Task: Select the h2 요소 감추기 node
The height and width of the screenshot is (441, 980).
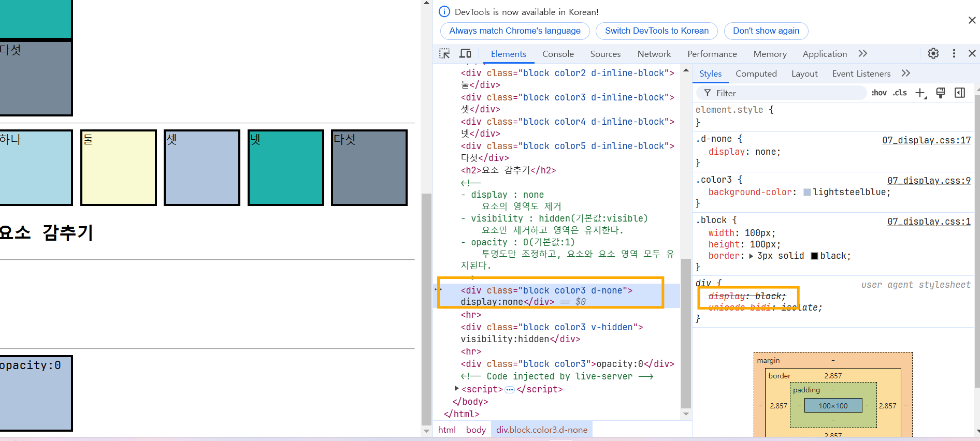Action: tap(508, 170)
